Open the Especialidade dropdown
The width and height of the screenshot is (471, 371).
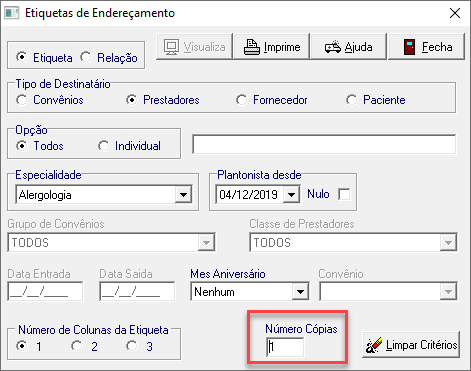(x=183, y=195)
